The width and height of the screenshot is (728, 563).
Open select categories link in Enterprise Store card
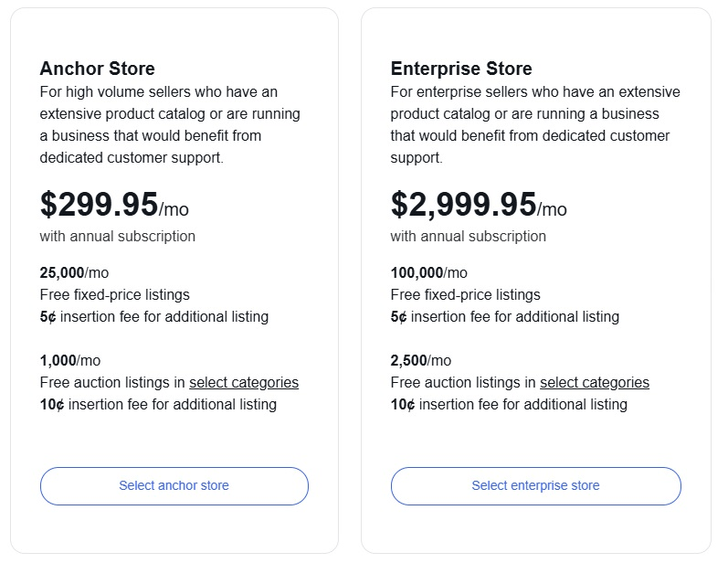[595, 382]
